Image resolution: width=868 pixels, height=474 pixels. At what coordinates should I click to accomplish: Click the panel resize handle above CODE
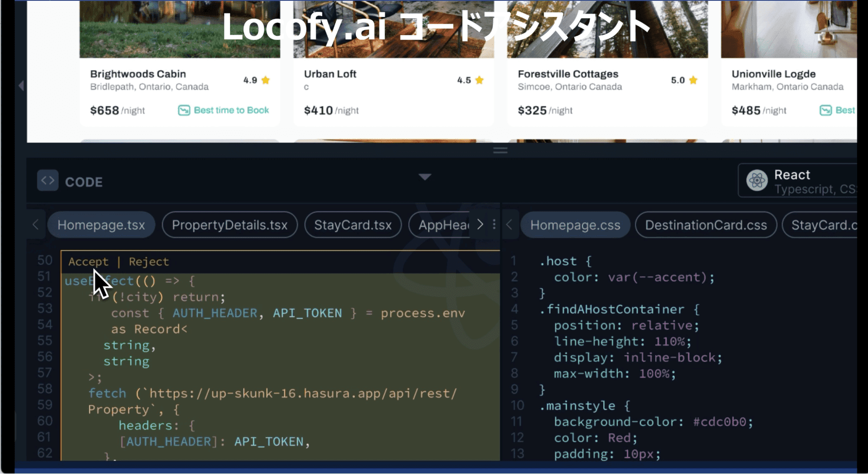[500, 151]
